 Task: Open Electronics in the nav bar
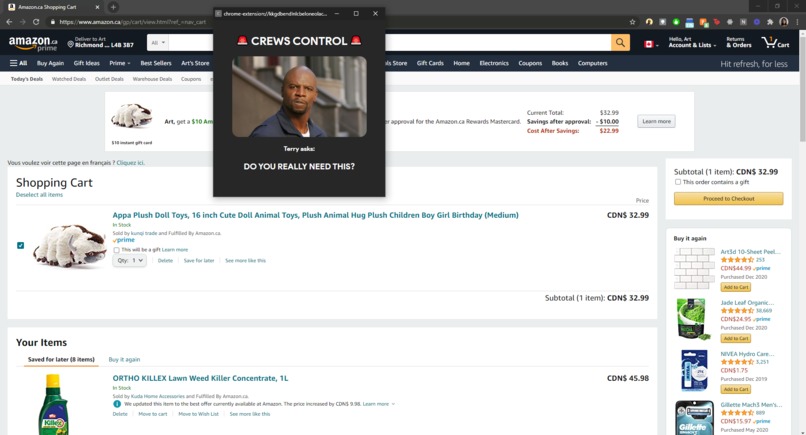click(494, 63)
